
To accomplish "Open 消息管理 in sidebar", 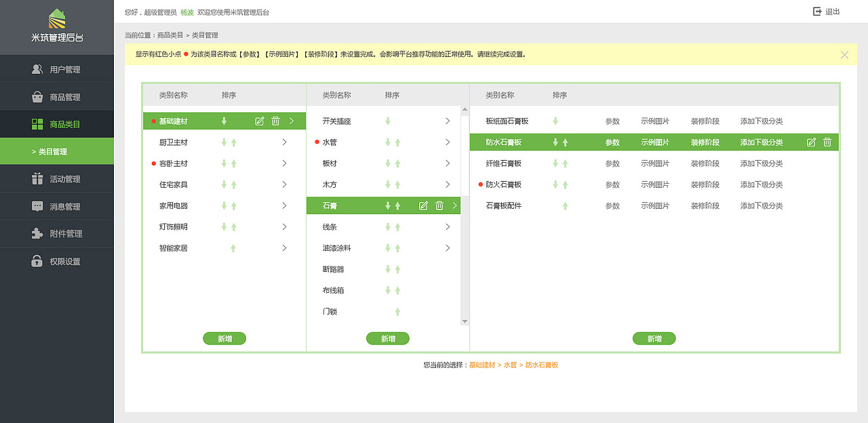I will (x=57, y=207).
